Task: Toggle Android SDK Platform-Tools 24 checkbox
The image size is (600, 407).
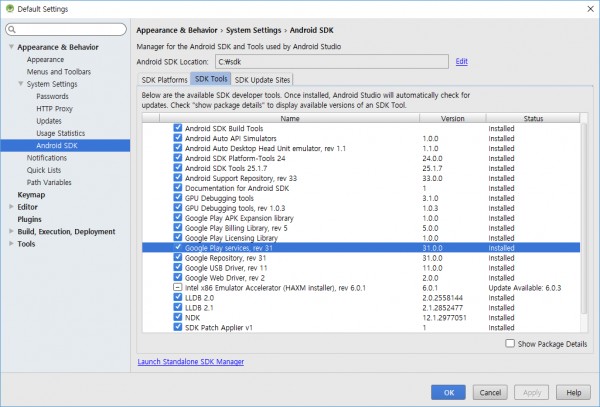Action: (178, 158)
